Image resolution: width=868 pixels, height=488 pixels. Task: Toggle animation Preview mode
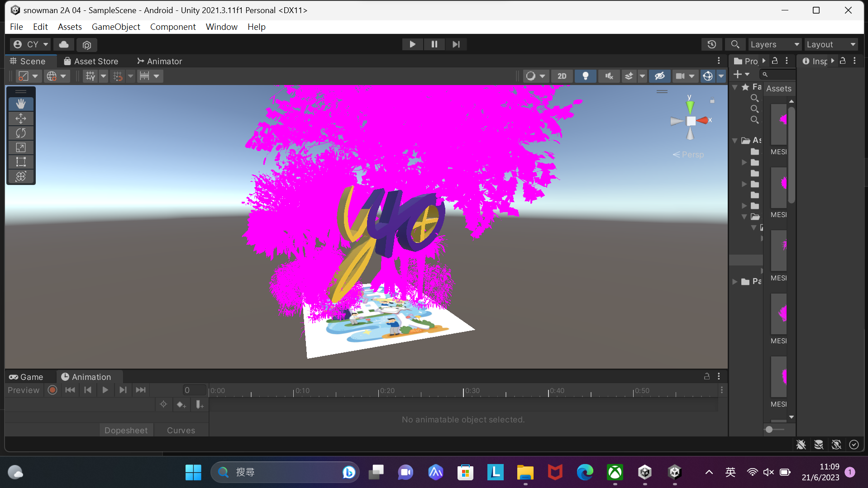[24, 390]
